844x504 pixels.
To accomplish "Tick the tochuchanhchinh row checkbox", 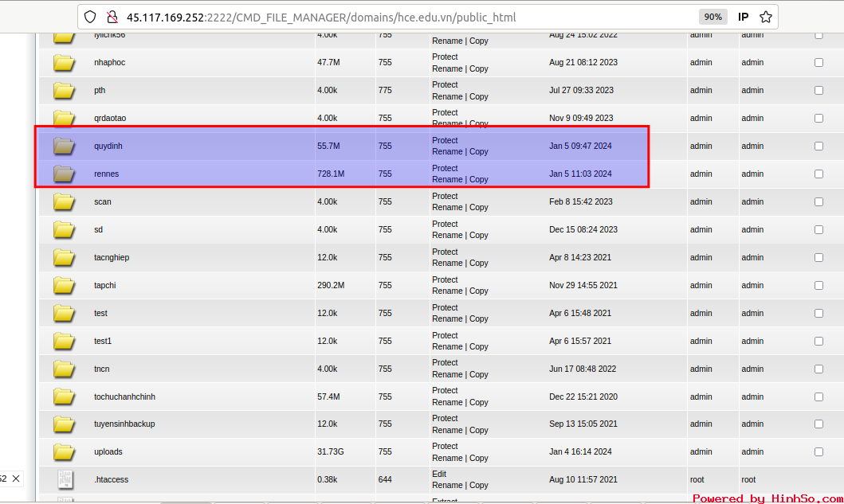I will coord(818,397).
